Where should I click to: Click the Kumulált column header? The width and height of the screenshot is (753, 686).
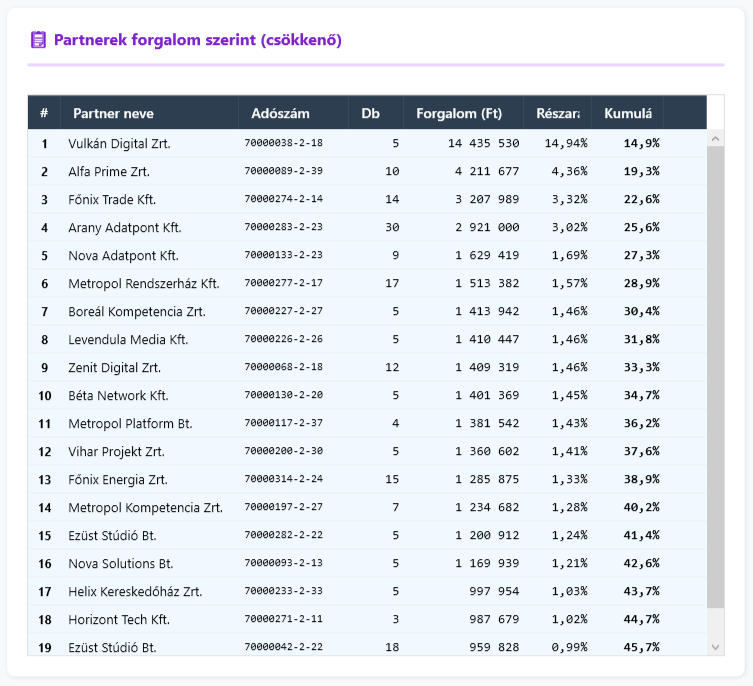click(627, 113)
